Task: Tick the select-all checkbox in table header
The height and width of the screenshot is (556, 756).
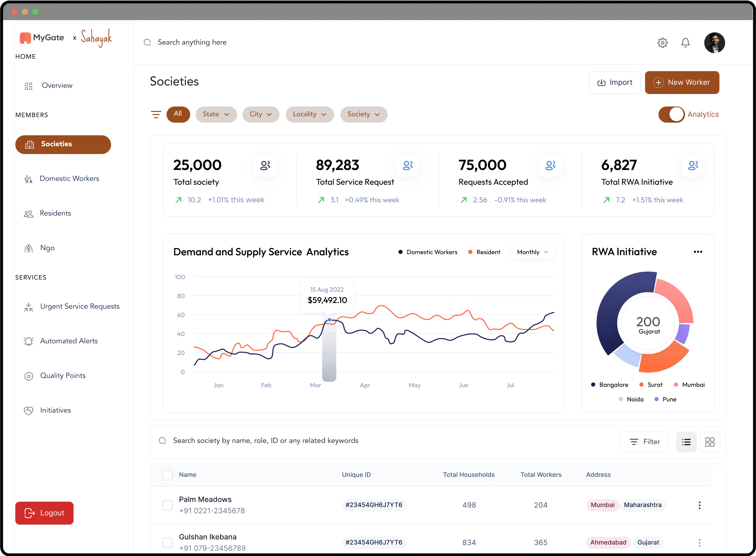Action: click(167, 475)
